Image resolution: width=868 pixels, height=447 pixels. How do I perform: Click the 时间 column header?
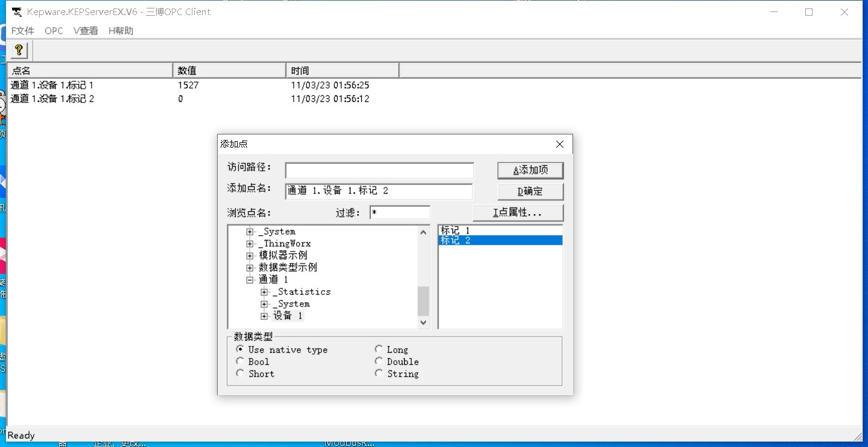click(x=343, y=71)
